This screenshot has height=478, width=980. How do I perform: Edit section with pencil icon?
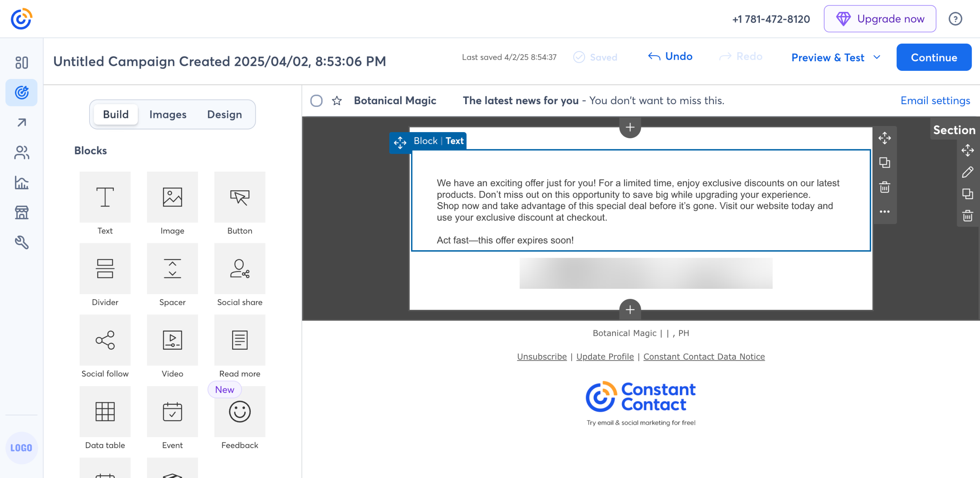[967, 172]
